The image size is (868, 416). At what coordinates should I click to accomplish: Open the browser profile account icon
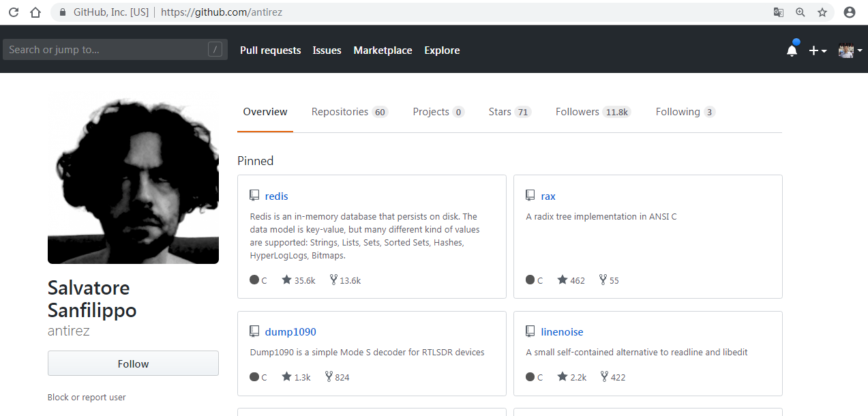(850, 12)
